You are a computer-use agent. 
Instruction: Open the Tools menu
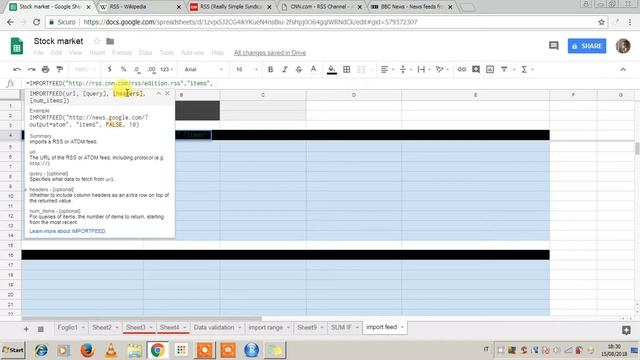pyautogui.click(x=167, y=53)
